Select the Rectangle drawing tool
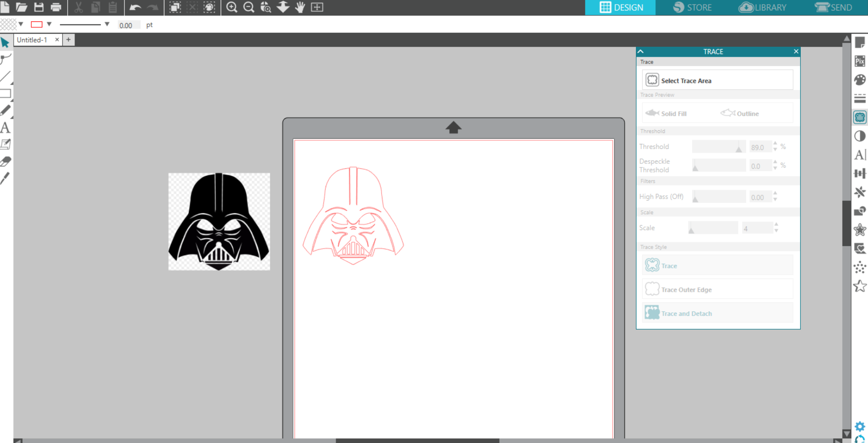The width and height of the screenshot is (868, 443). tap(5, 94)
